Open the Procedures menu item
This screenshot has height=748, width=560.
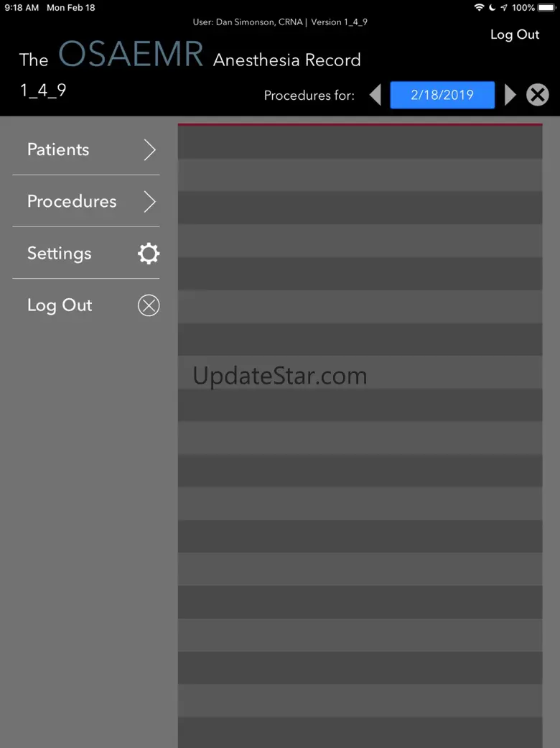point(85,202)
